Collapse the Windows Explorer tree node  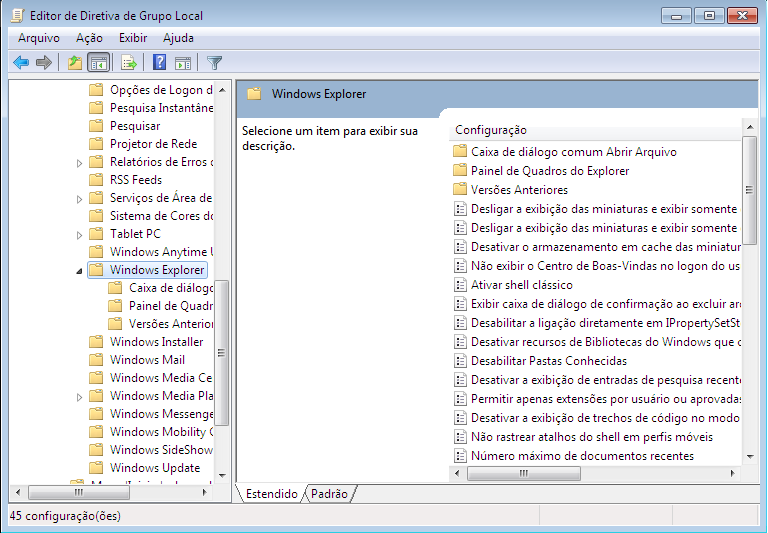pos(79,271)
